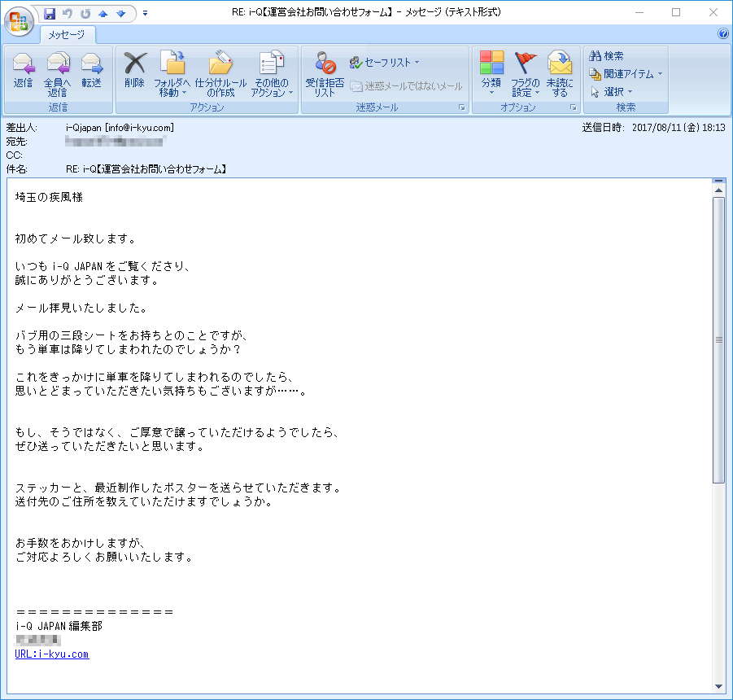This screenshot has height=700, width=733.
Task: Minimize the message window
Action: 639,13
